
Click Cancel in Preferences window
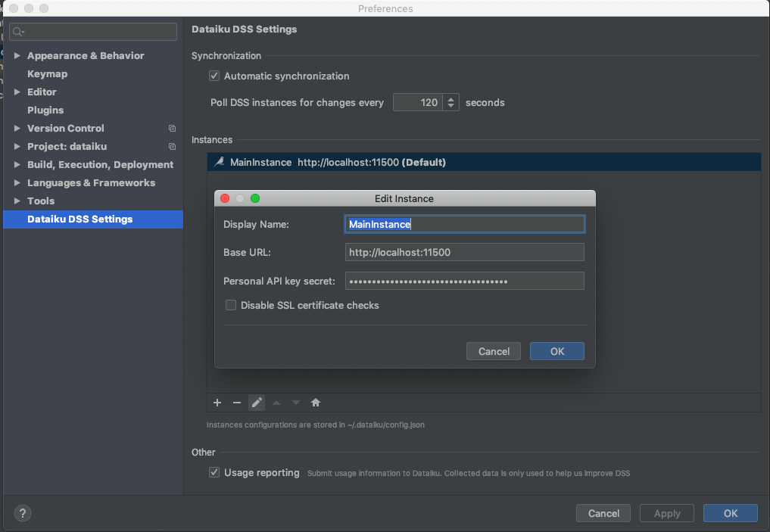(603, 513)
